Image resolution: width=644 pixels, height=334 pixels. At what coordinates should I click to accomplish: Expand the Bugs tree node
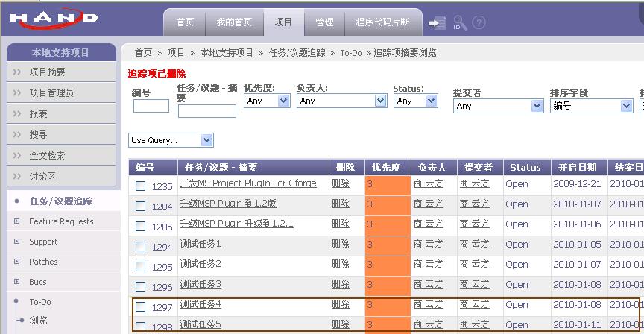pos(17,282)
